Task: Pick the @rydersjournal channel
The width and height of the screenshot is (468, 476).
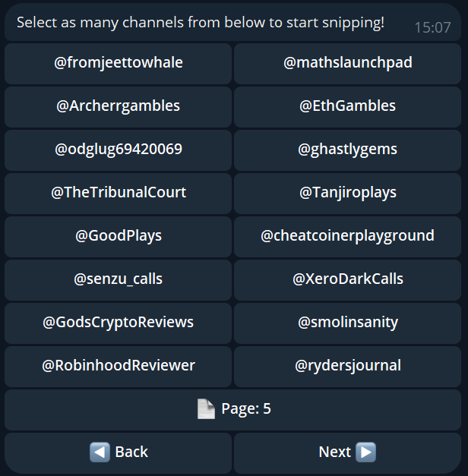Action: (347, 366)
